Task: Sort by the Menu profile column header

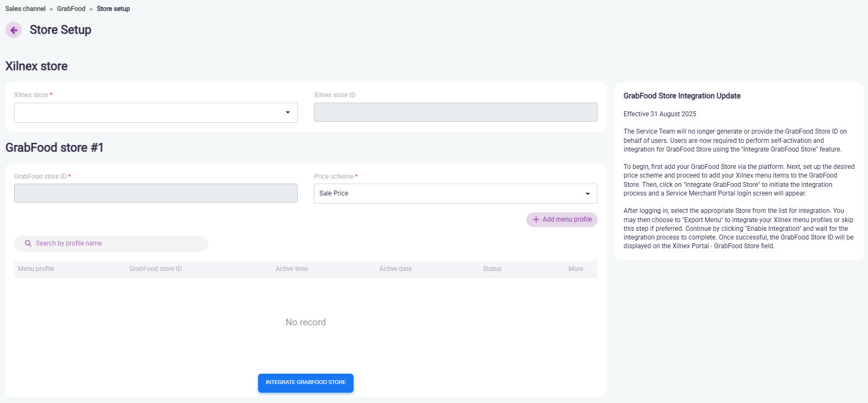Action: point(36,269)
